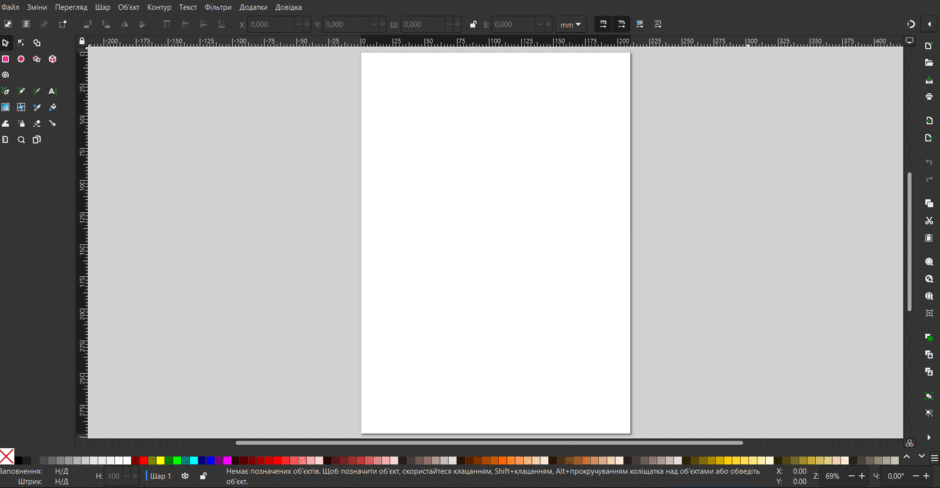Decrease zoom with minus button
940x488 pixels.
851,476
